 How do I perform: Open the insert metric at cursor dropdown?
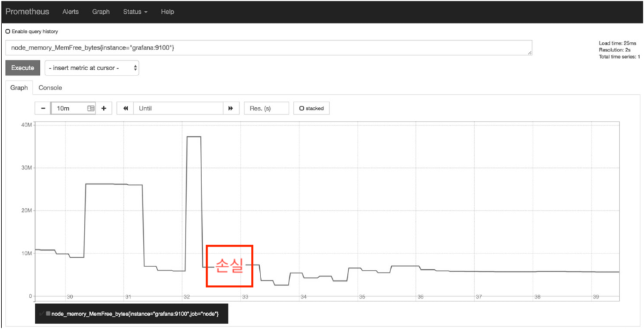click(x=93, y=68)
